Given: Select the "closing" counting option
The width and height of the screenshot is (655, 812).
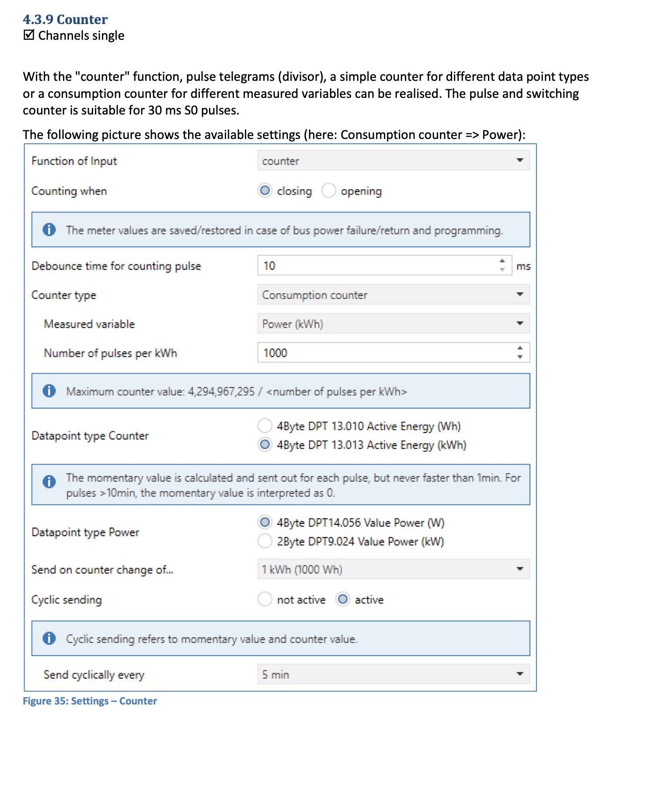Looking at the screenshot, I should [265, 191].
